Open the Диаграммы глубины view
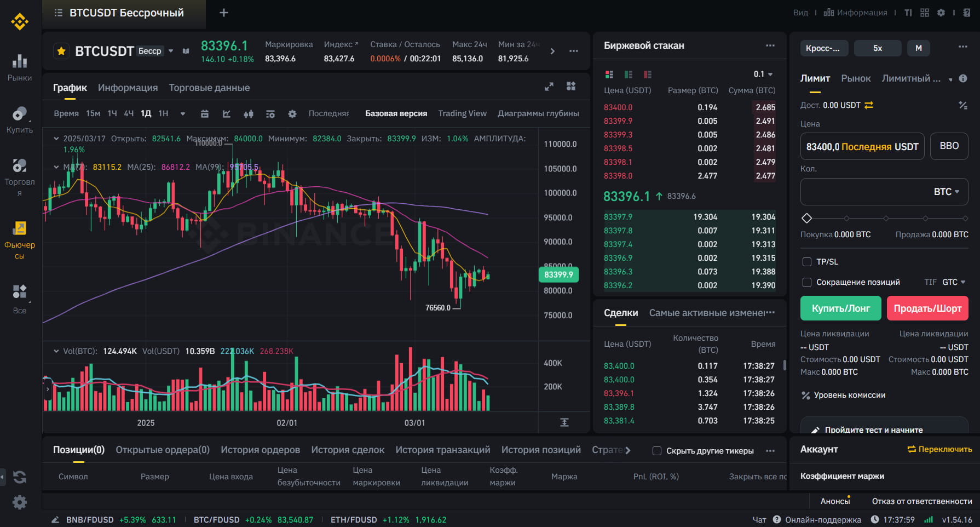 538,113
